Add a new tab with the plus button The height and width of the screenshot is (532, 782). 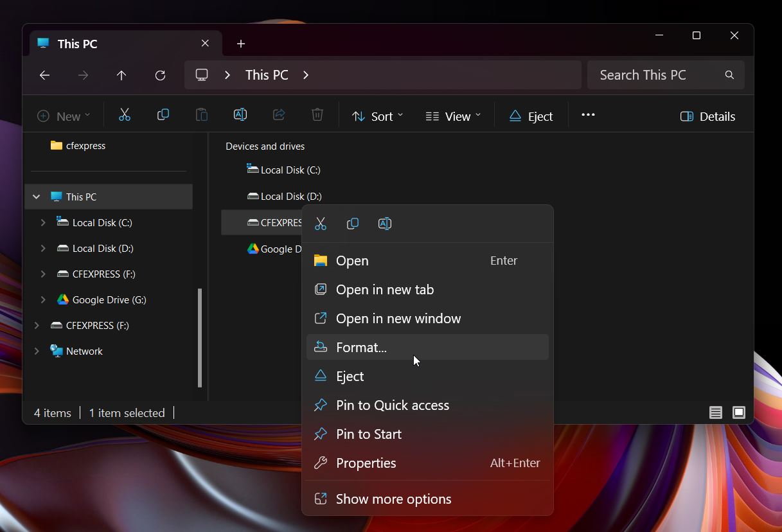241,44
